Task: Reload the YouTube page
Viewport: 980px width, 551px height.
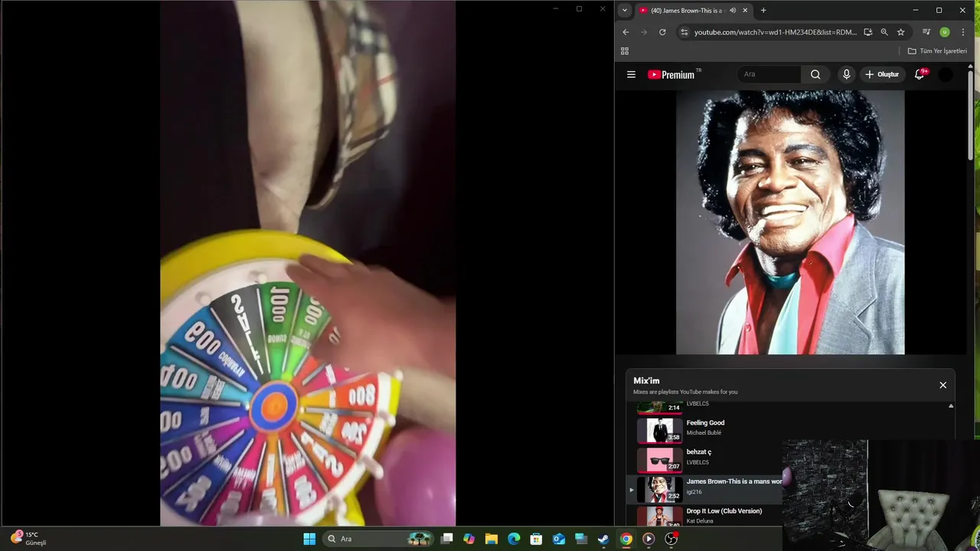Action: coord(662,32)
